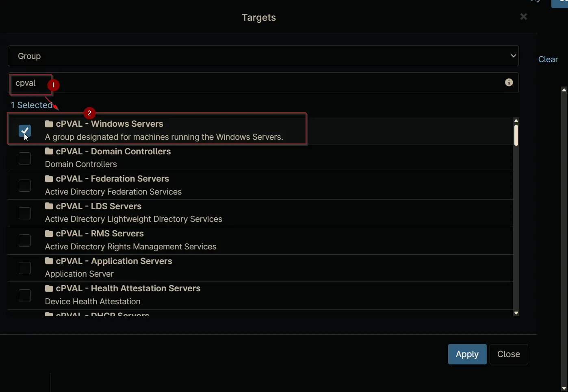Apply the selected targets

click(x=467, y=354)
